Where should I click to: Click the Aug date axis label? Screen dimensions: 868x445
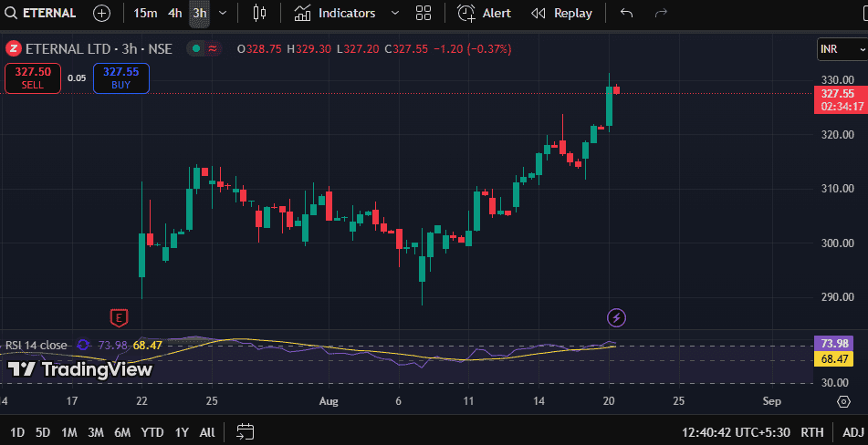coord(329,401)
